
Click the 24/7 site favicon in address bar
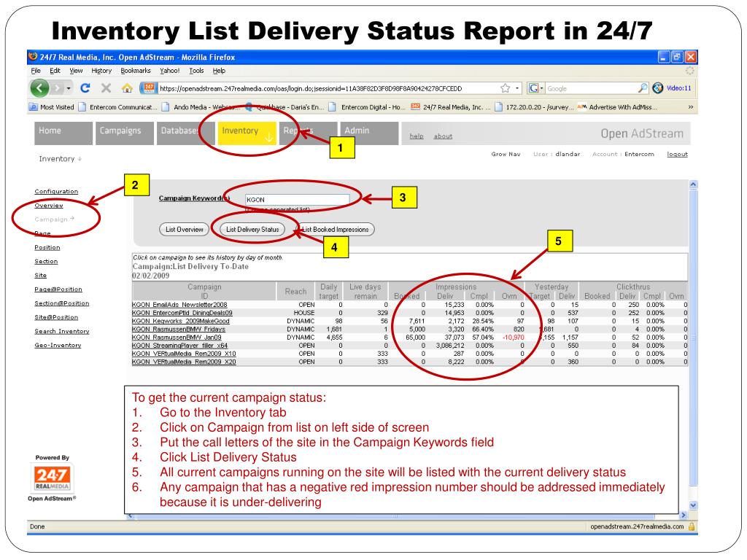pyautogui.click(x=149, y=88)
